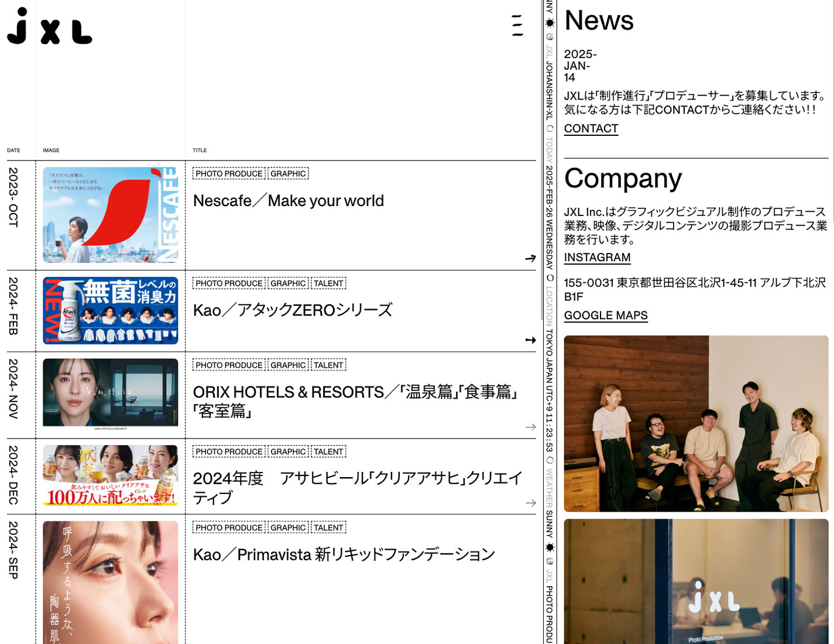Viewport: 834px width, 644px height.
Task: Click the arrow on ORIX HOTELS row
Action: [530, 427]
